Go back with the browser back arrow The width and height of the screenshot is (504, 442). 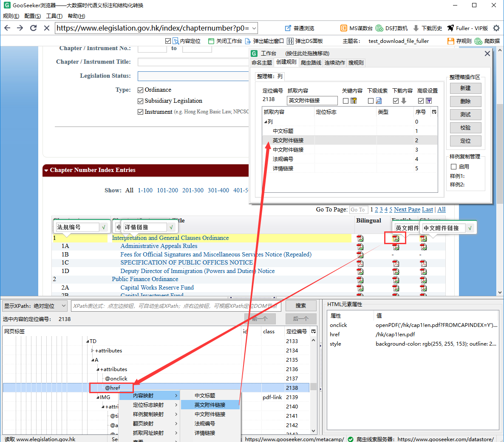(7, 28)
